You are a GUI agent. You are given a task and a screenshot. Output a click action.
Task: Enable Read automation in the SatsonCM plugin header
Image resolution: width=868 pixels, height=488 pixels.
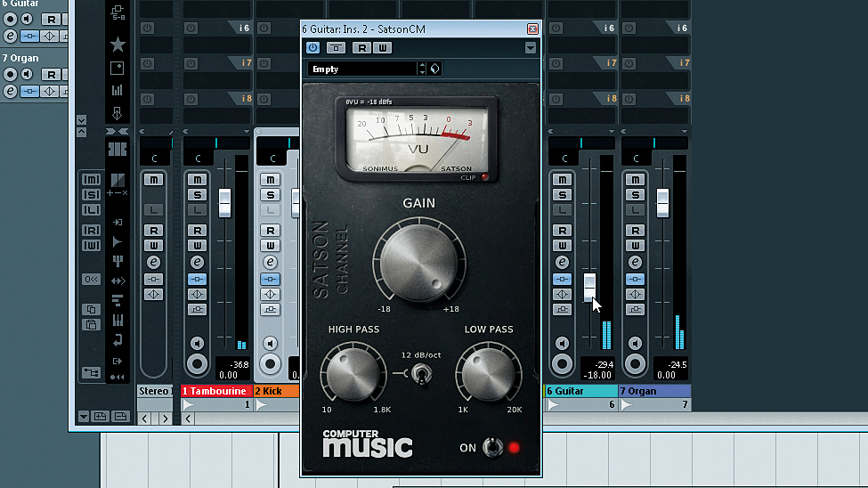click(361, 47)
